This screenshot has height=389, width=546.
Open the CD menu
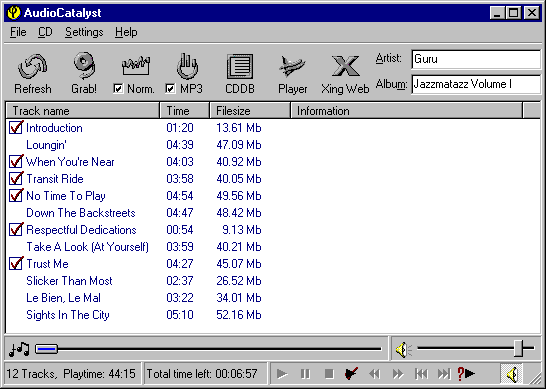point(45,32)
